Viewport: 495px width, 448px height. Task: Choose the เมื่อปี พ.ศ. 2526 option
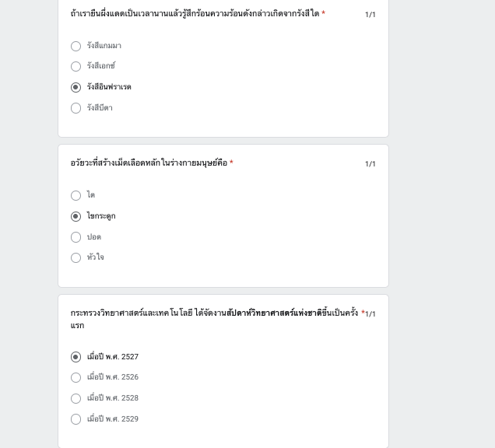point(76,377)
